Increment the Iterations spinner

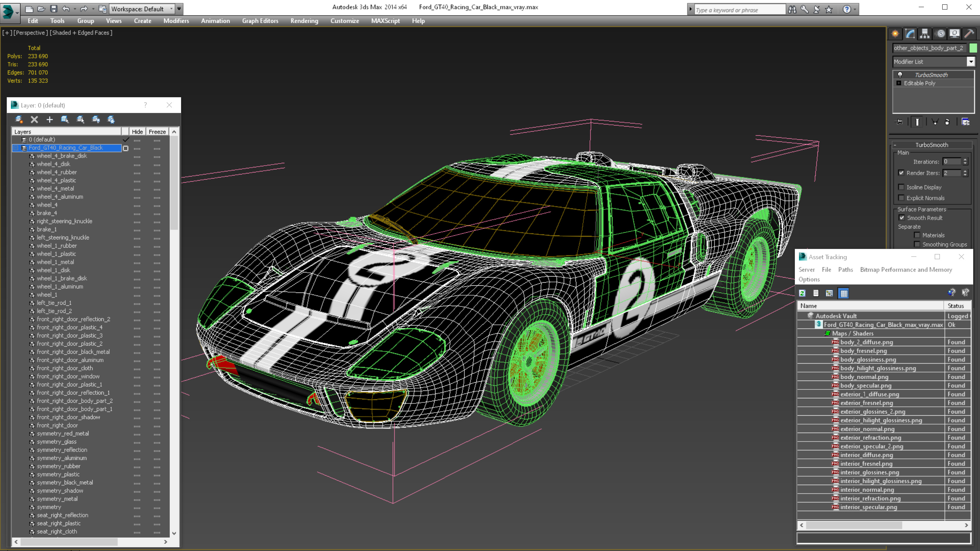[x=965, y=160]
